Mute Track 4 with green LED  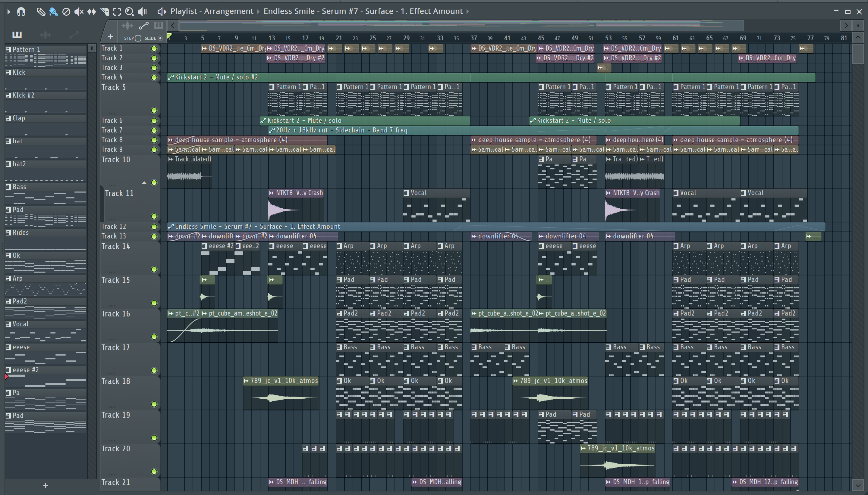154,77
